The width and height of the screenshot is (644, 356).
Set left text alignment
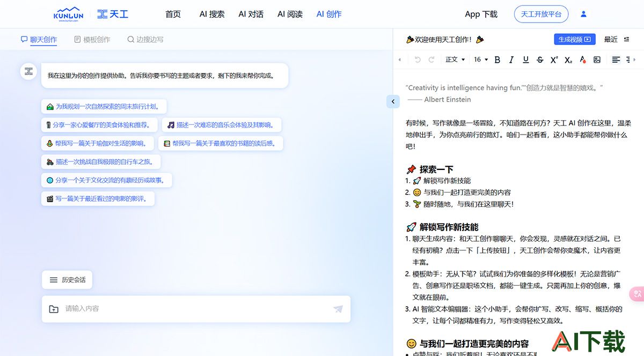tap(616, 60)
